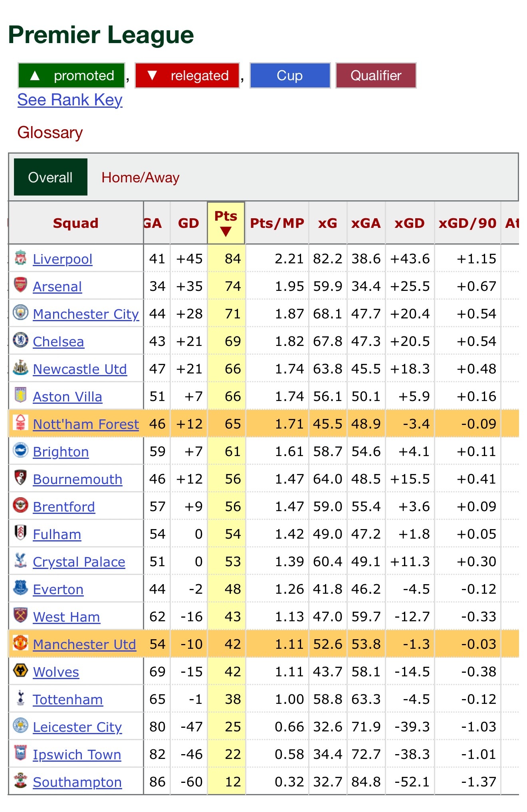This screenshot has width=527, height=812.
Task: Sort table by xGD column header
Action: (410, 223)
